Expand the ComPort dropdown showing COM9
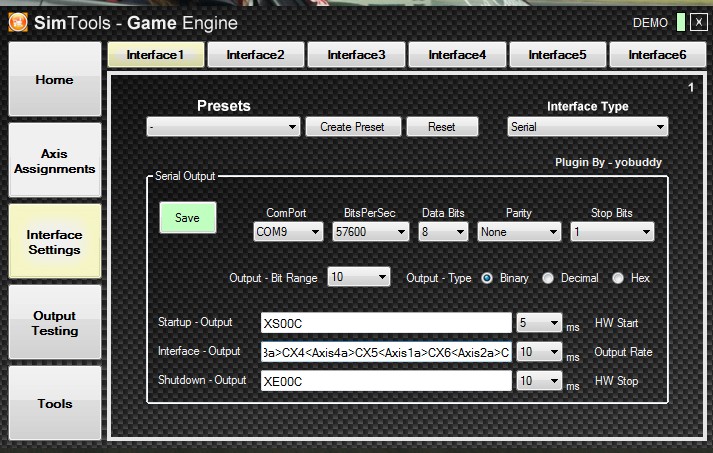Screen dimensions: 713x453 tap(288, 232)
